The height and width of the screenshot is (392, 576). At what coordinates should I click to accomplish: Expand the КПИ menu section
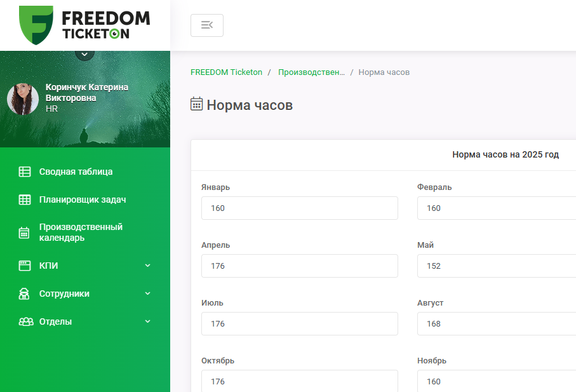pyautogui.click(x=147, y=266)
